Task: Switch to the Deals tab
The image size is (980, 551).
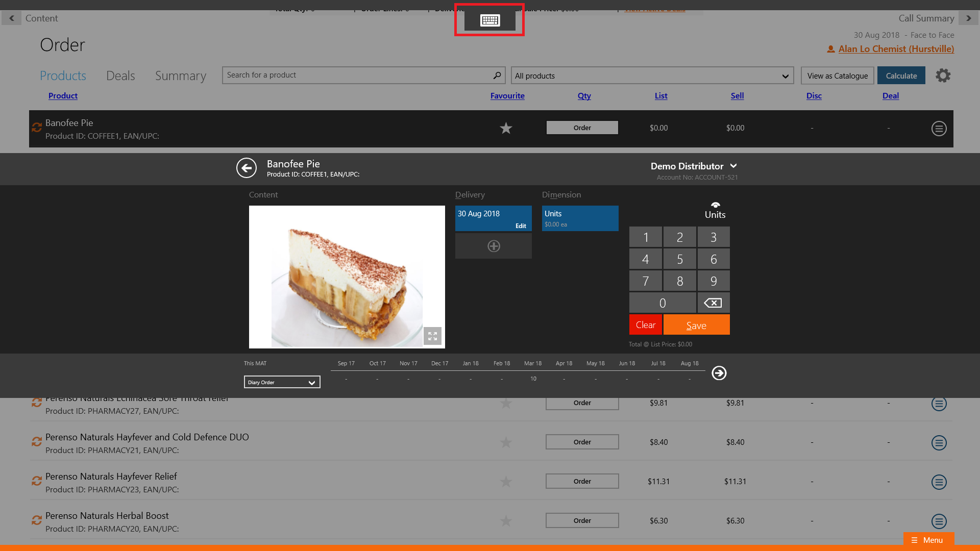Action: (120, 76)
